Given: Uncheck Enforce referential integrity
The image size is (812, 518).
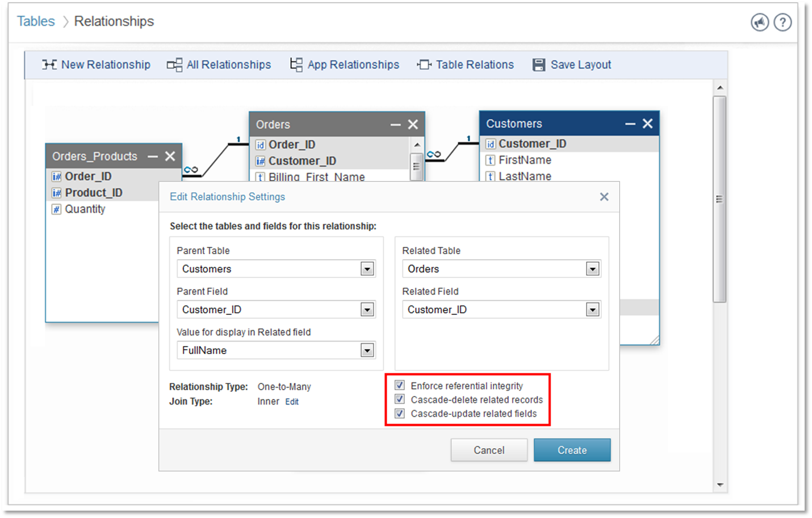Looking at the screenshot, I should tap(400, 385).
